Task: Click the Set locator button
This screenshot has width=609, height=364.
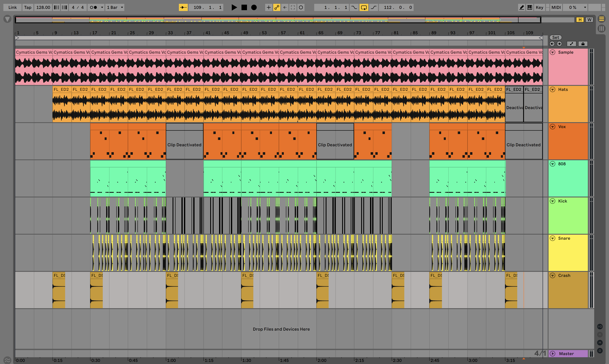Action: [x=556, y=38]
